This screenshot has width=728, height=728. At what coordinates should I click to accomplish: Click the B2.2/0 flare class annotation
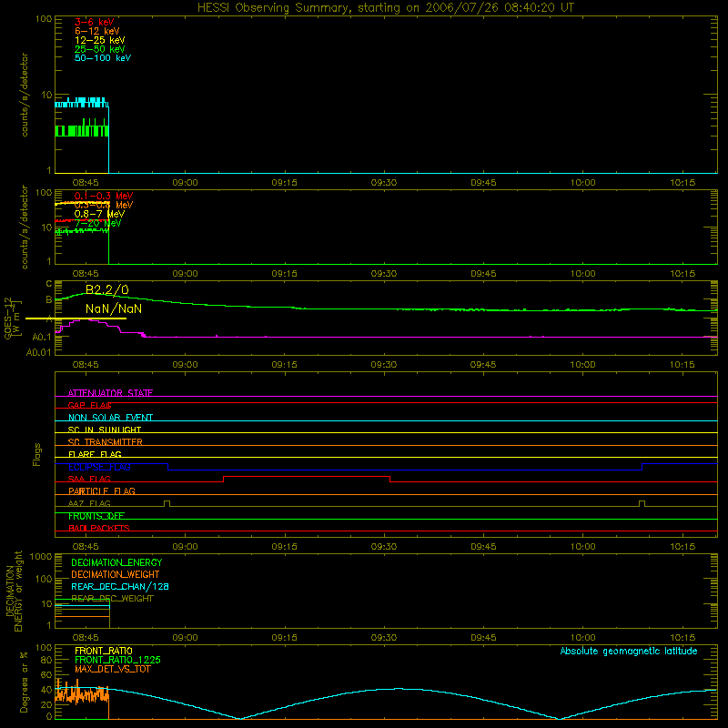click(x=106, y=289)
